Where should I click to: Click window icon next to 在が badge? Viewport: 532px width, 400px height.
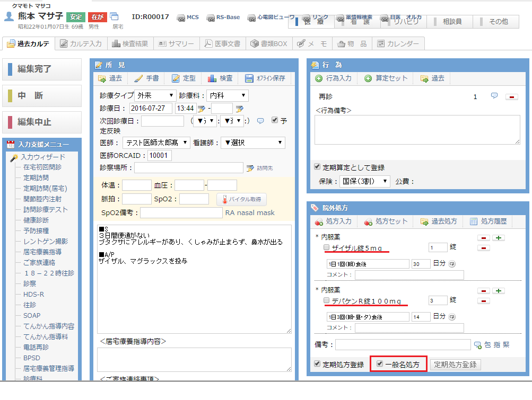115,16
